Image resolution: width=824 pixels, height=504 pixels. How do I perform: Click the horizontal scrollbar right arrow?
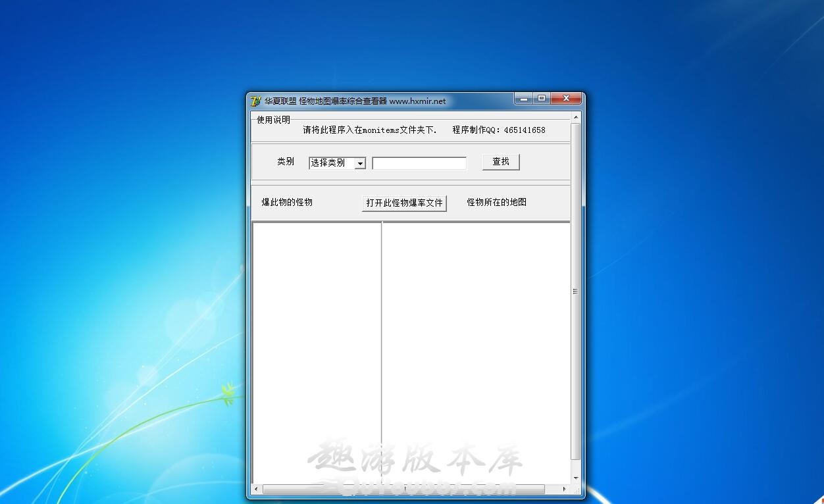coord(564,490)
